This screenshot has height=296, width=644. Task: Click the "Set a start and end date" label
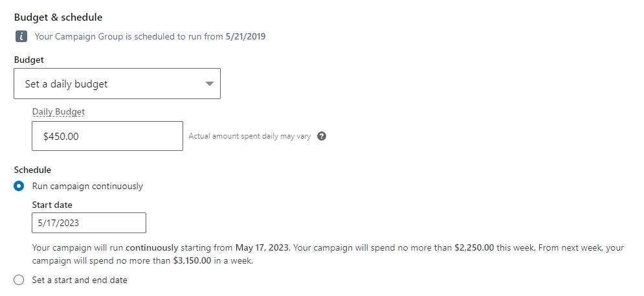[x=80, y=280]
